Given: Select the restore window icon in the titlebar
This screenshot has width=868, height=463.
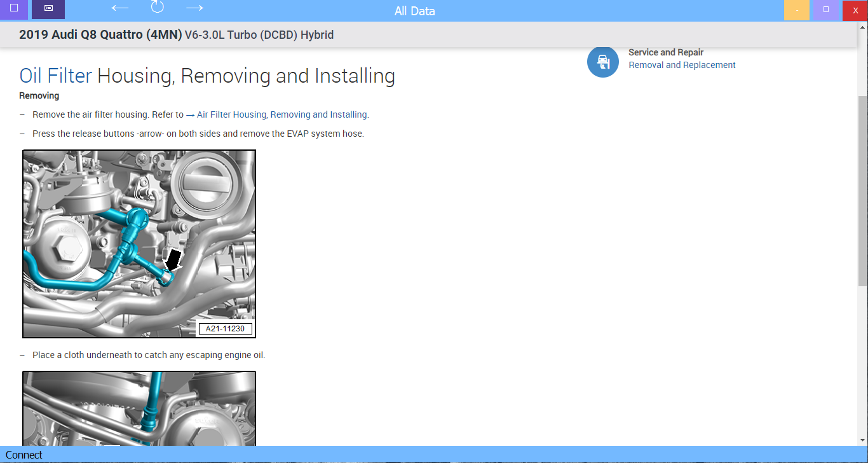Looking at the screenshot, I should tap(825, 11).
